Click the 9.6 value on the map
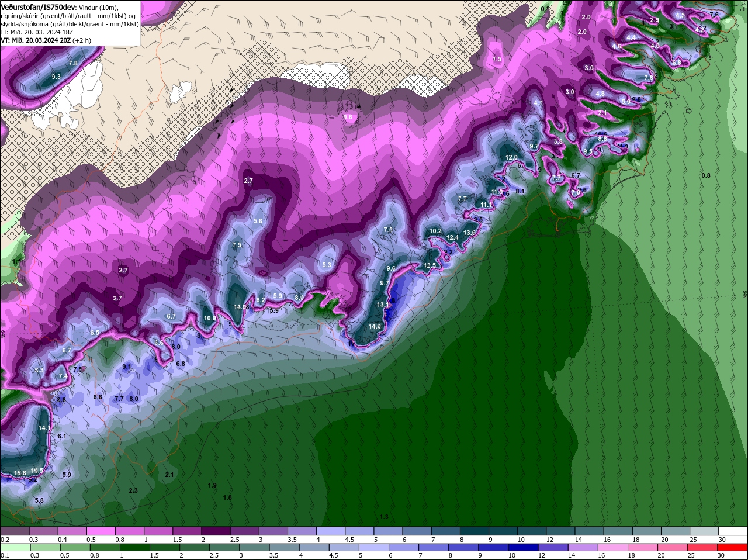 click(x=392, y=268)
